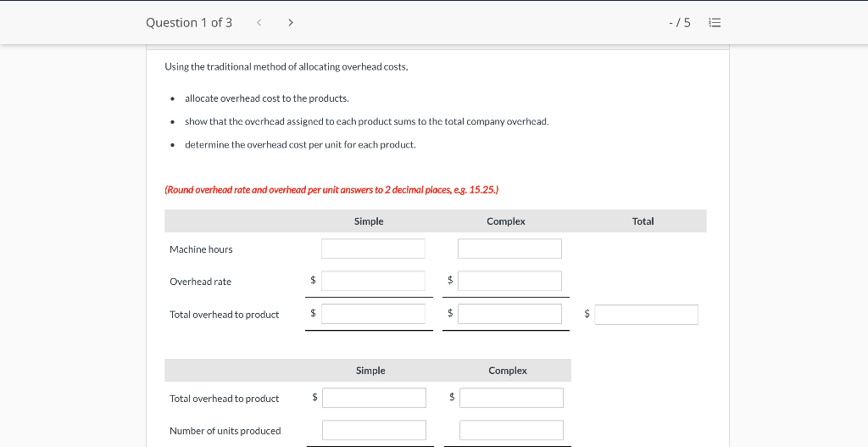Screen dimensions: 868x447
Task: Click the Complex Machine hours input field
Action: pyautogui.click(x=509, y=249)
